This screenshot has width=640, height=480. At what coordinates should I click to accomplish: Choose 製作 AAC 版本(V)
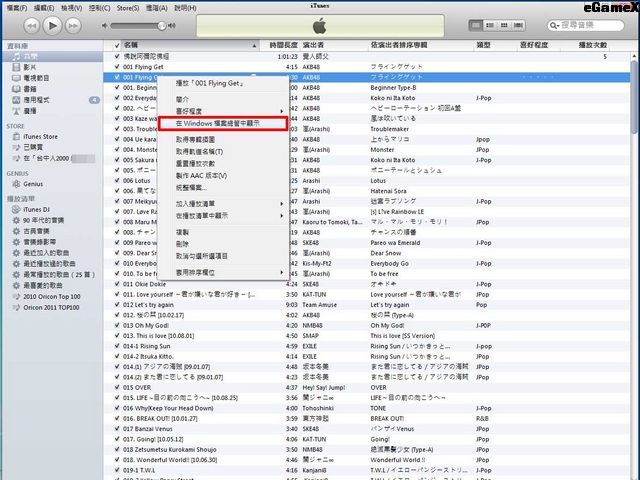(222, 176)
